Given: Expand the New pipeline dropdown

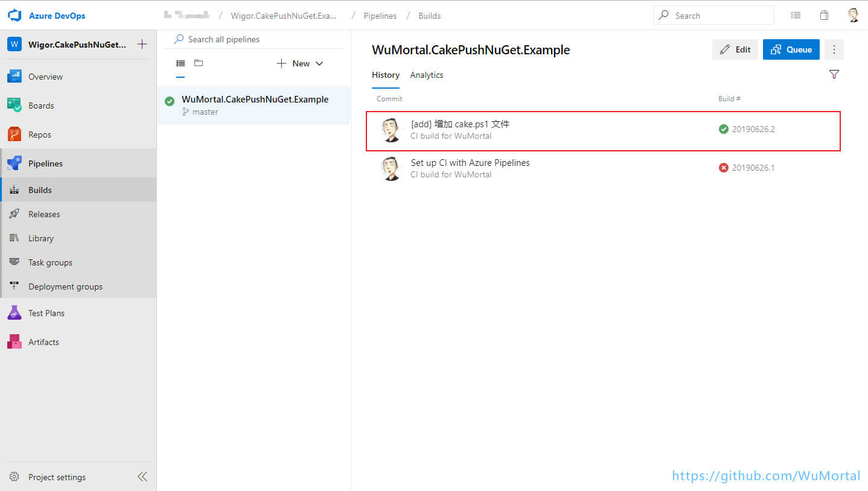Looking at the screenshot, I should [300, 63].
